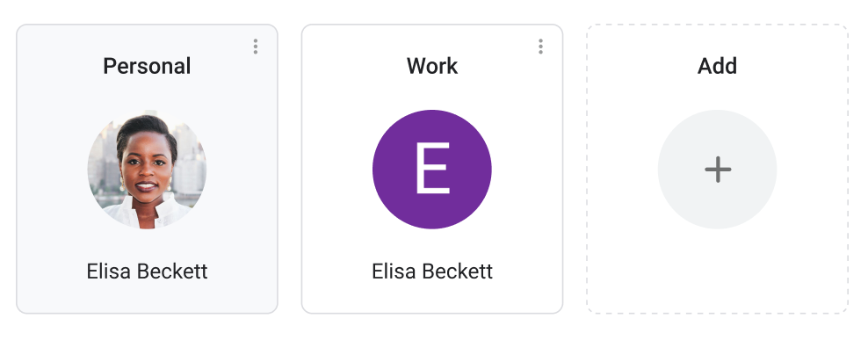868x362 pixels.
Task: Click blank area right of purple Work avatar
Action: point(527,170)
